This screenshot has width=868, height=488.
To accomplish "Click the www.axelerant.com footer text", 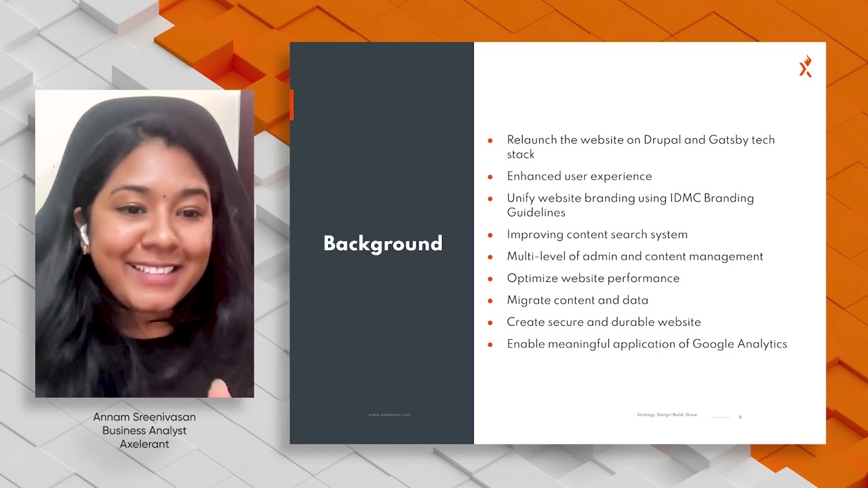I will (389, 414).
